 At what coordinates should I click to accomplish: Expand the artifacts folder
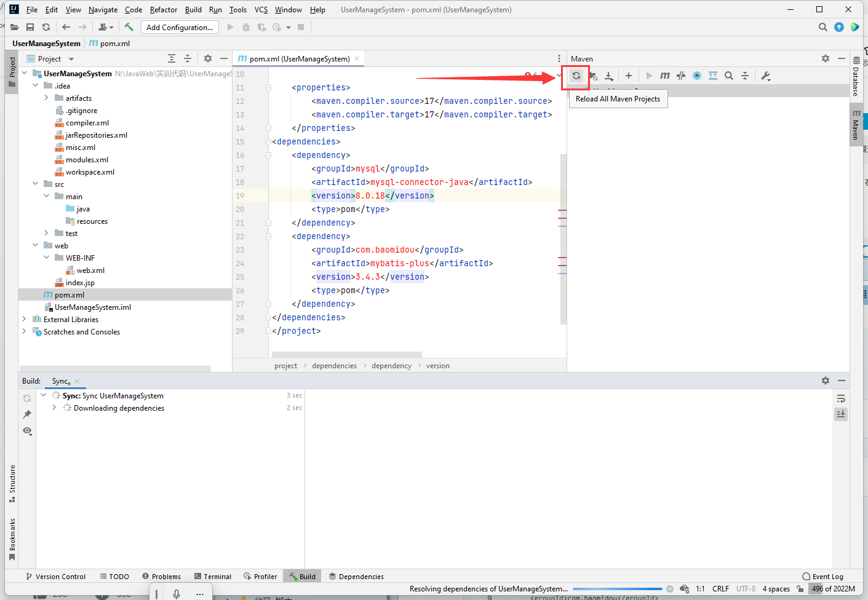(47, 98)
